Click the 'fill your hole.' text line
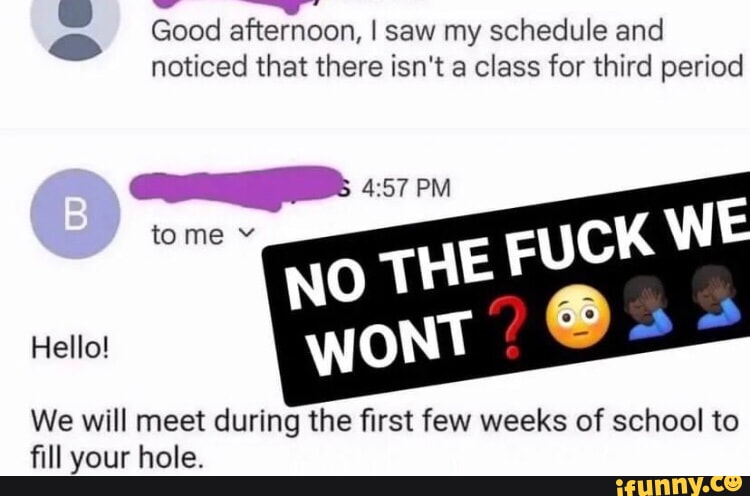Image resolution: width=750 pixels, height=496 pixels. (x=117, y=458)
